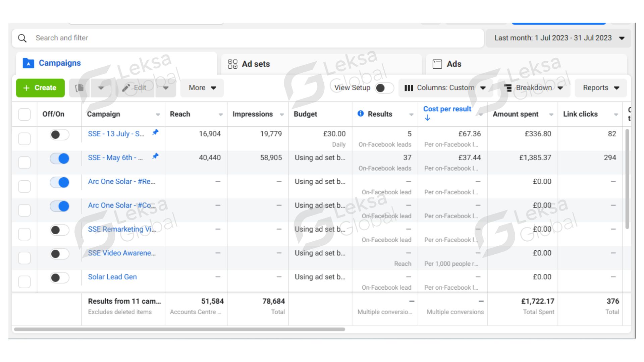The image size is (644, 362).
Task: Tick the select-all campaigns header checkbox
Action: coord(24,114)
